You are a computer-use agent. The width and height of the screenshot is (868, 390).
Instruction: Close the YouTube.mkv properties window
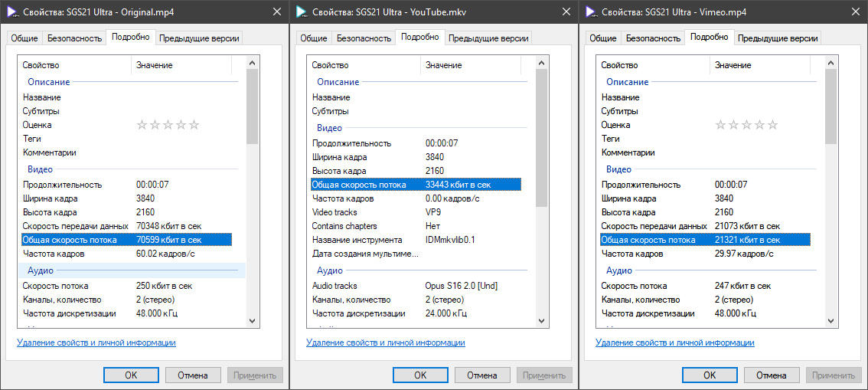coord(565,13)
